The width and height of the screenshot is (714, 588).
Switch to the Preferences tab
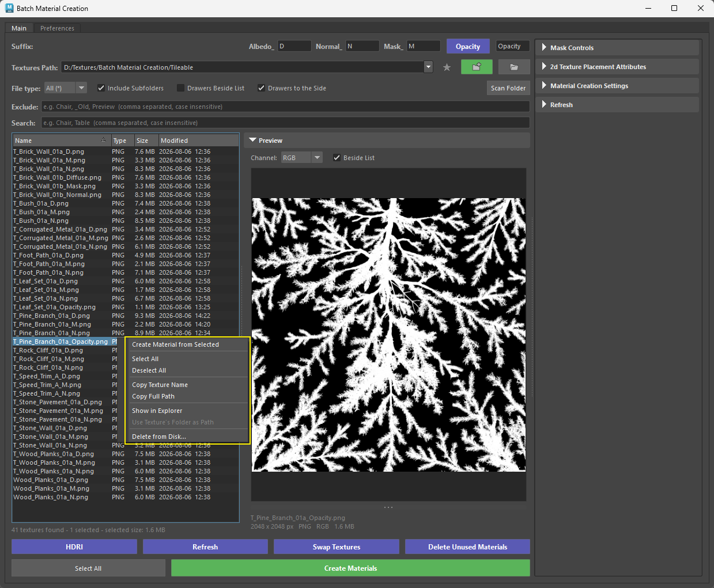click(57, 28)
